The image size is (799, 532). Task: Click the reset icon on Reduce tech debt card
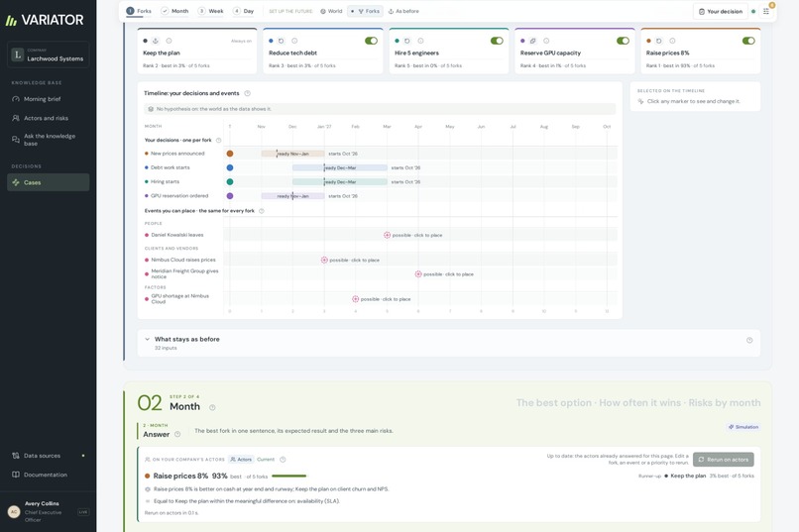tap(281, 41)
